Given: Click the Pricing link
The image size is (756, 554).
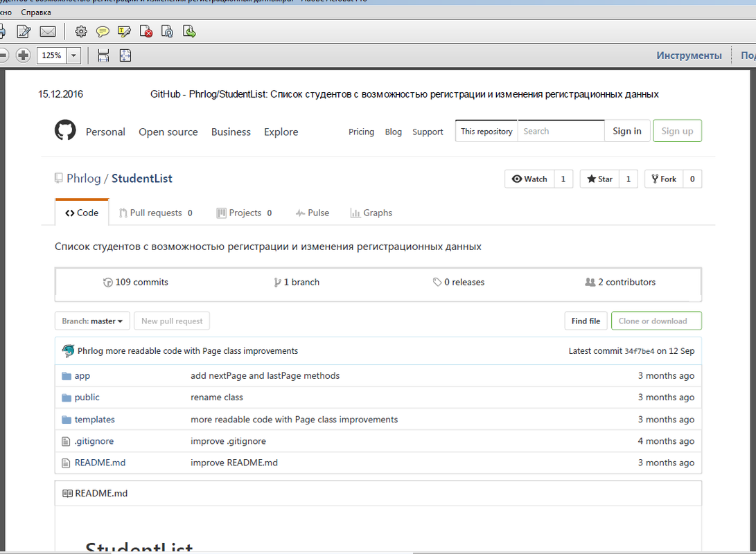Looking at the screenshot, I should click(361, 132).
